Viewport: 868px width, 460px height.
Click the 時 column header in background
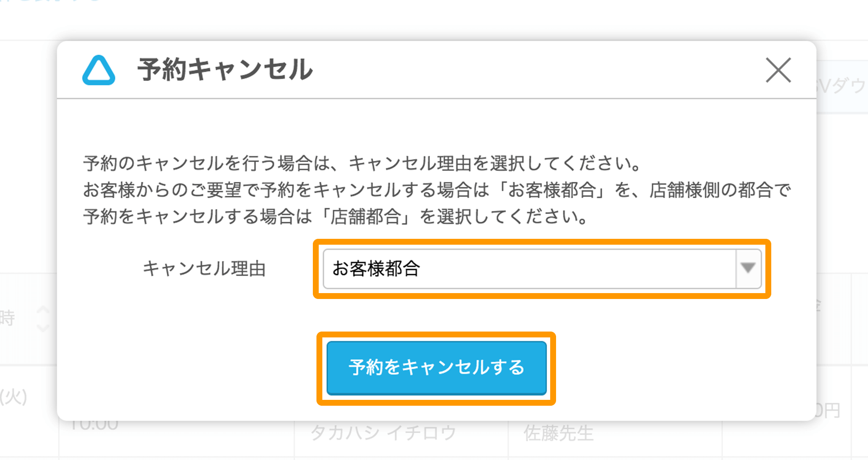[8, 318]
